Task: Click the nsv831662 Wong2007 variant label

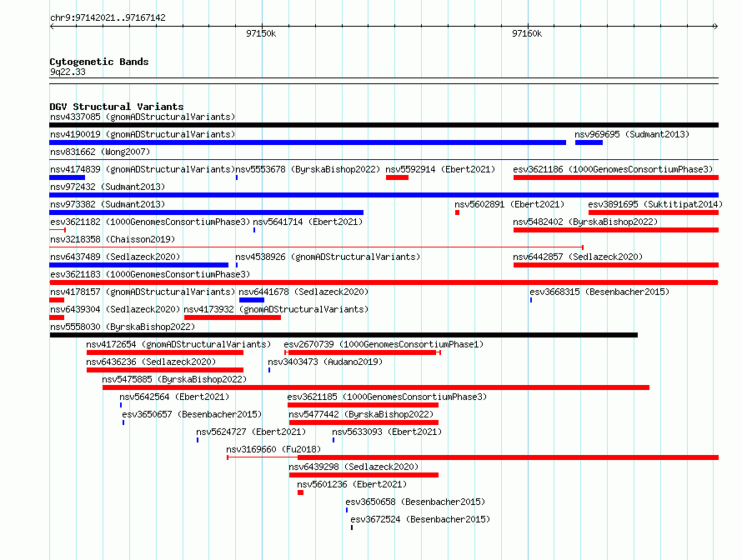Action: tap(100, 152)
